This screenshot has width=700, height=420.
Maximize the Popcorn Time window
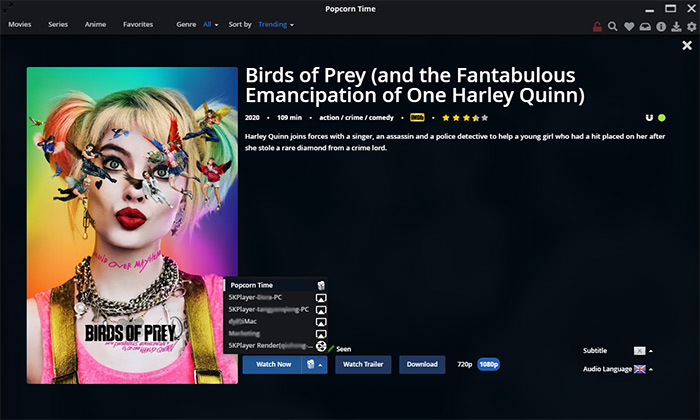click(671, 8)
